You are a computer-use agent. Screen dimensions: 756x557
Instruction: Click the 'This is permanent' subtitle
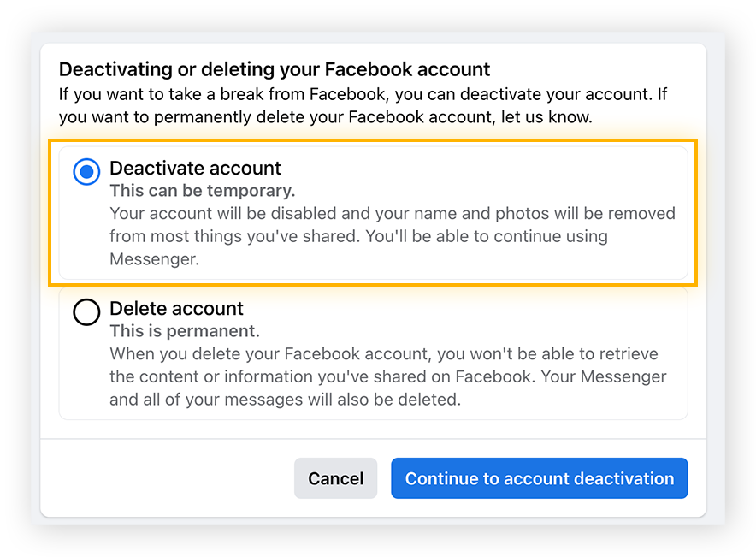tap(178, 330)
